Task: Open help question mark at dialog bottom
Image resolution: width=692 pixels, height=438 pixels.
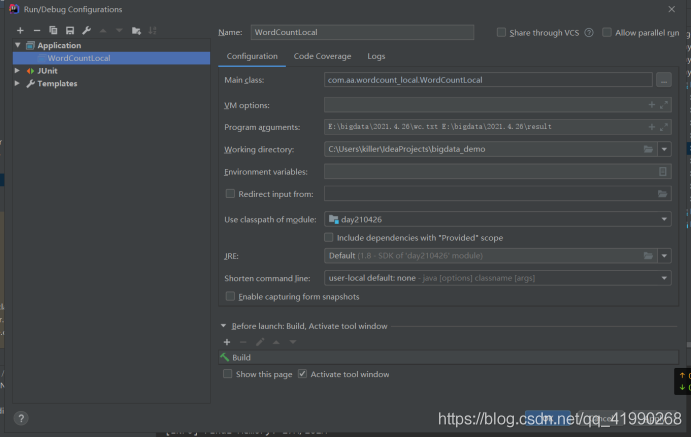Action: 21,418
